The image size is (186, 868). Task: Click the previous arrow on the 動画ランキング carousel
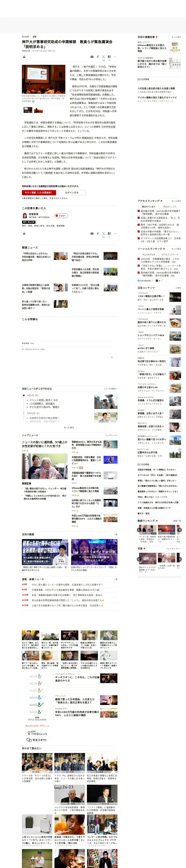pos(139,530)
